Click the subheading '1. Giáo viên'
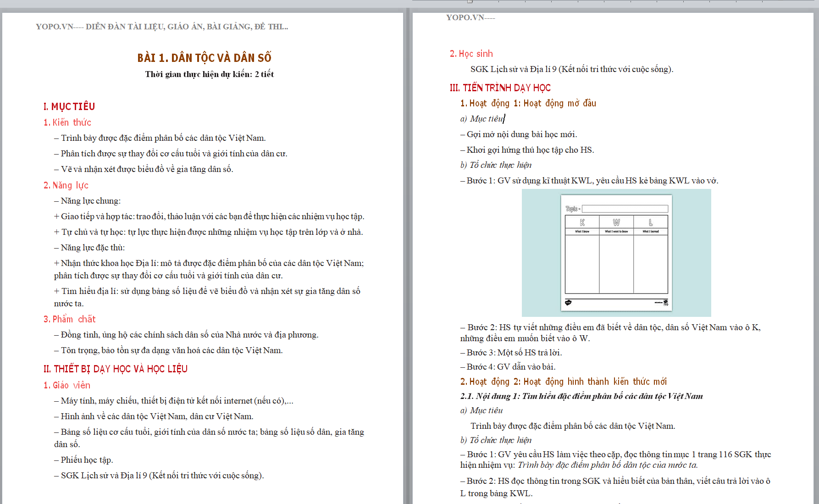This screenshot has width=819, height=504. point(67,385)
